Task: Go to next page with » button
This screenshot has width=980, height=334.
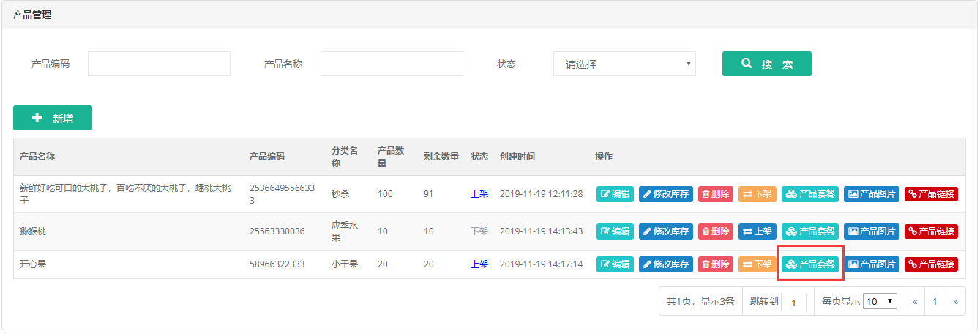Action: pos(955,301)
